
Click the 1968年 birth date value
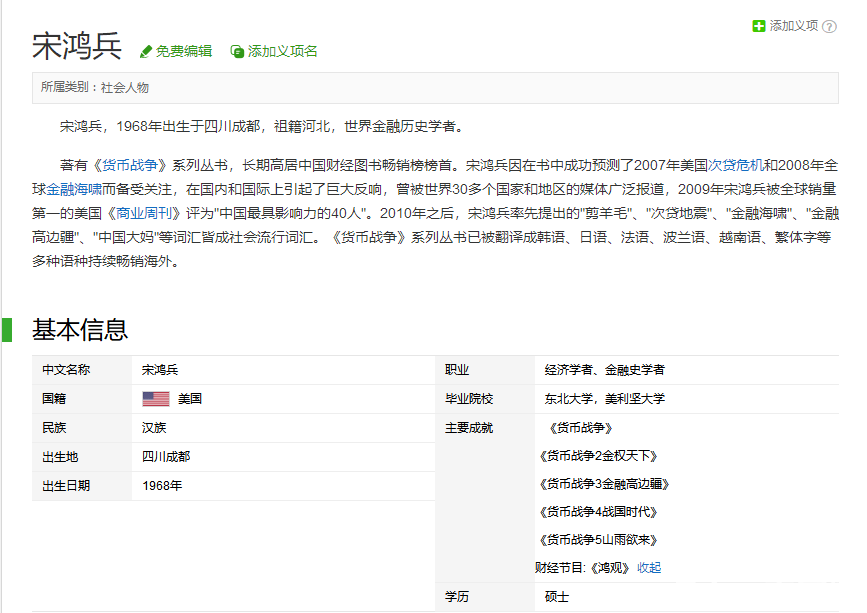coord(162,486)
